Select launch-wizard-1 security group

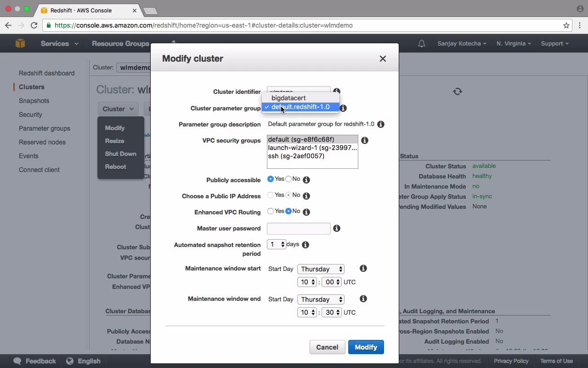[x=312, y=148]
